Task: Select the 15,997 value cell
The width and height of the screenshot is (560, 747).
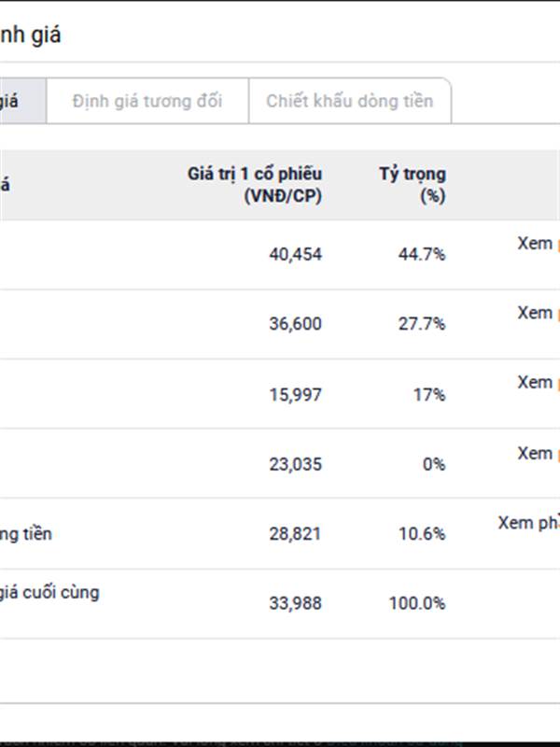Action: click(x=295, y=394)
